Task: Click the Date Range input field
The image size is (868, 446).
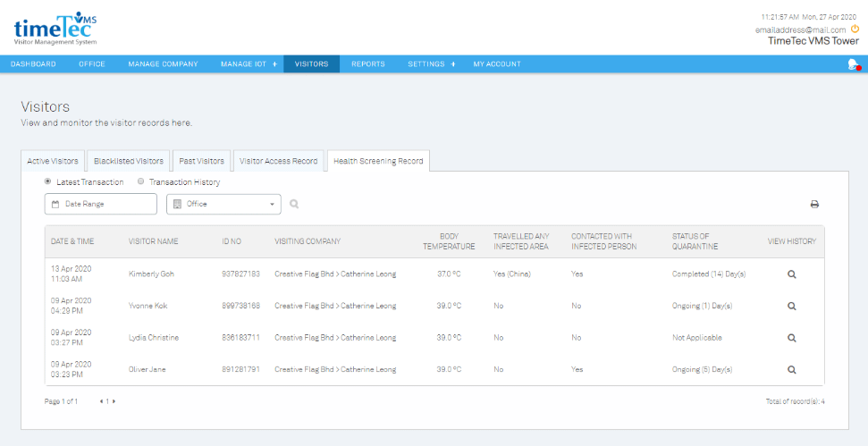Action: (x=101, y=204)
